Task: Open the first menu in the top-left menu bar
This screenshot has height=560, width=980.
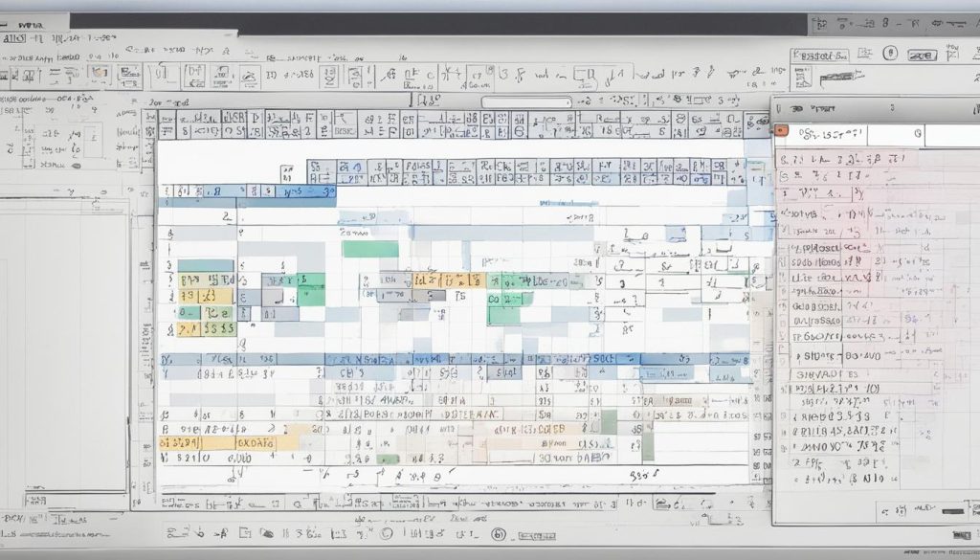Action: (13, 39)
